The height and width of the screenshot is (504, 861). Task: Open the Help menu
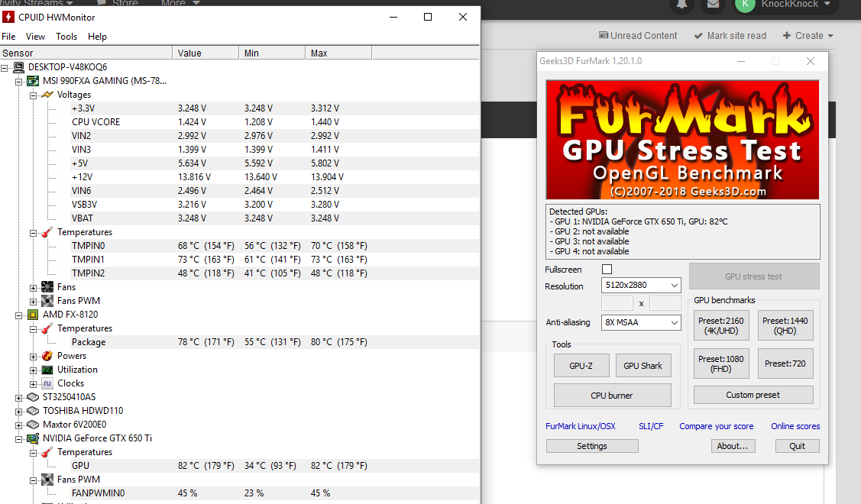97,36
